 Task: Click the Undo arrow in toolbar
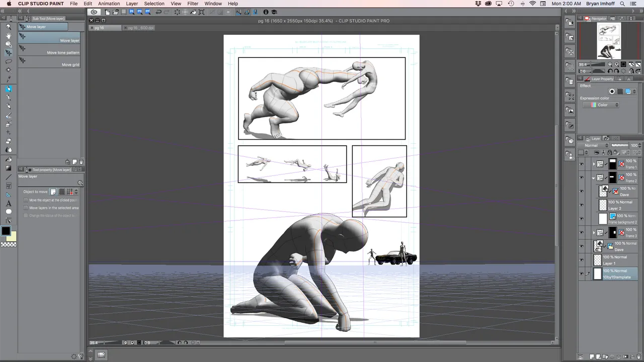tap(158, 12)
